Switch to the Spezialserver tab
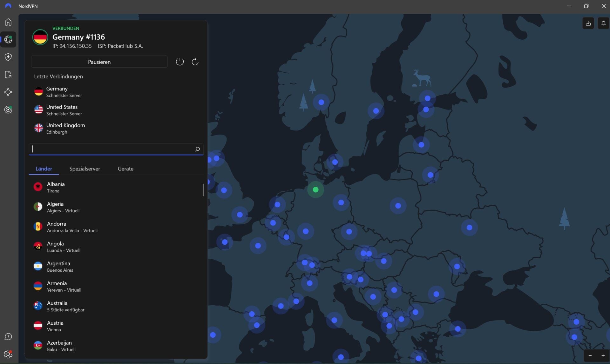Viewport: 610px width, 364px height. pos(84,169)
